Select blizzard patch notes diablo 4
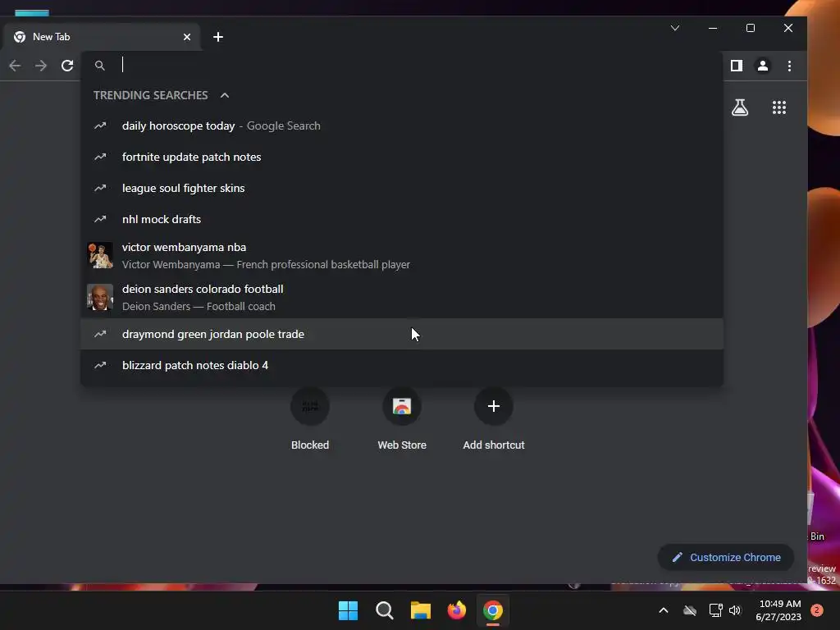Image resolution: width=840 pixels, height=630 pixels. (x=402, y=365)
